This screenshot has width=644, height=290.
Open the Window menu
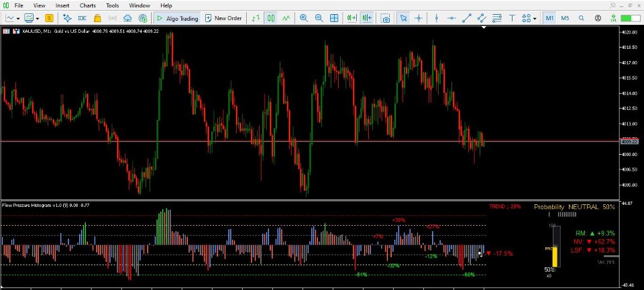point(140,6)
